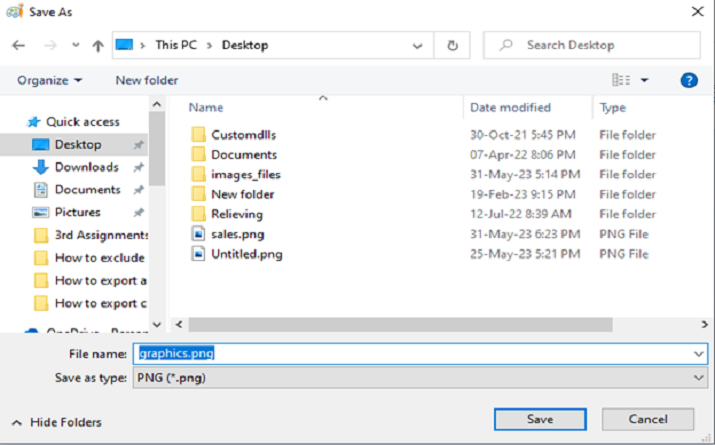Expand the Save as type dropdown

pos(698,377)
